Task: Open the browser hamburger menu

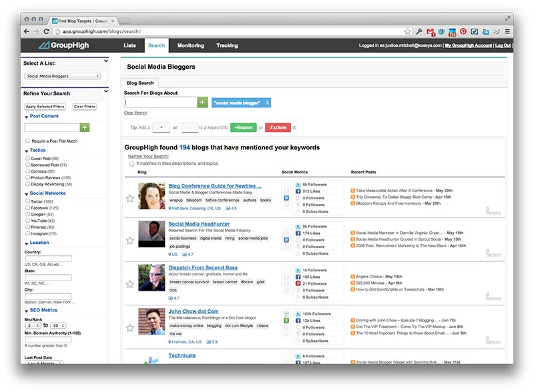Action: [507, 31]
